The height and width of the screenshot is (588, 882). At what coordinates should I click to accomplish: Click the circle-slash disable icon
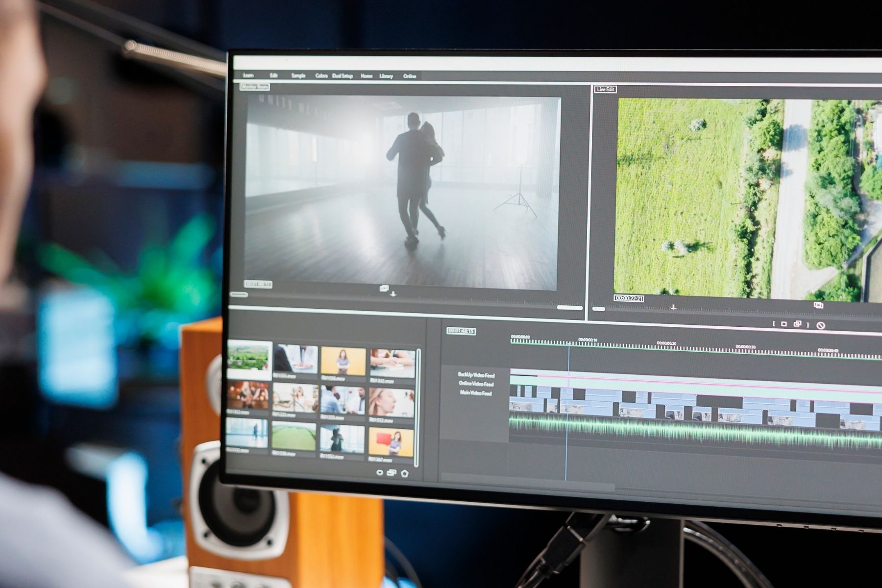(x=821, y=325)
